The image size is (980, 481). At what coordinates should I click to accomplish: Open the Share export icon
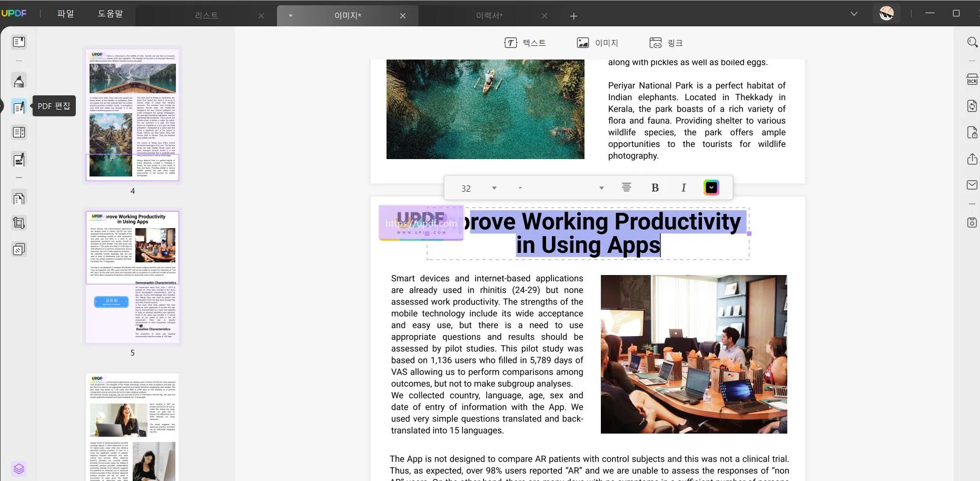point(972,159)
